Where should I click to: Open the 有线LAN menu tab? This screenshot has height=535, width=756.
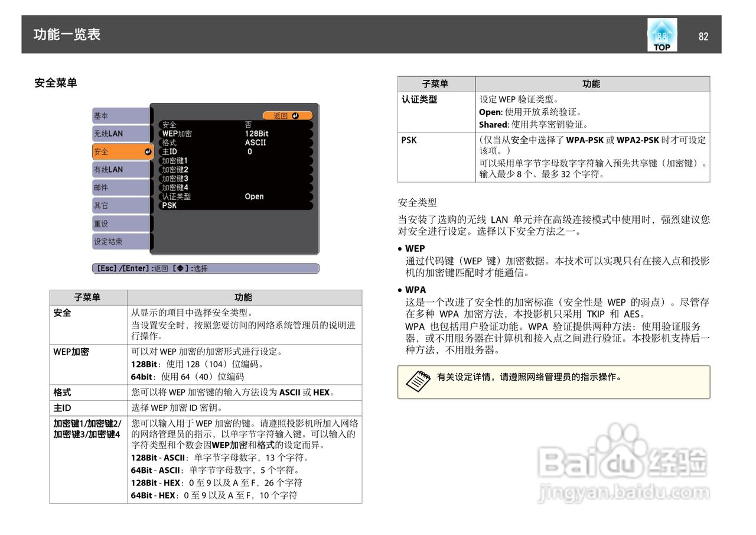pos(120,170)
